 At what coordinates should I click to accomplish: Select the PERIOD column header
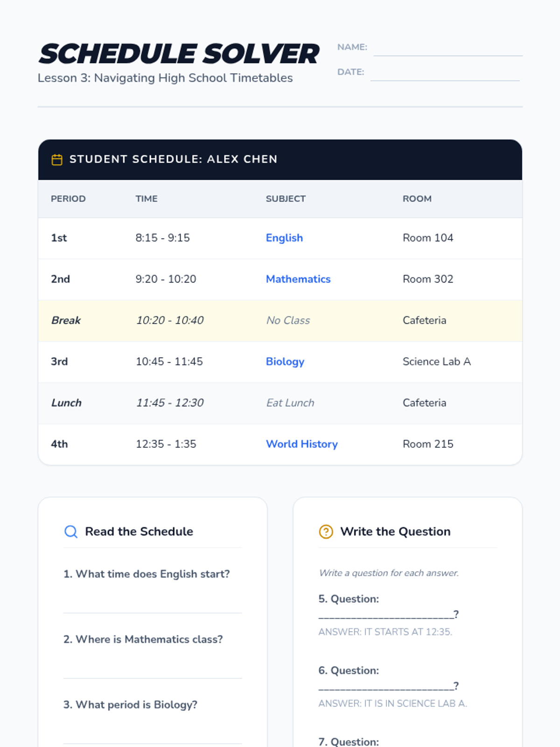pos(68,199)
